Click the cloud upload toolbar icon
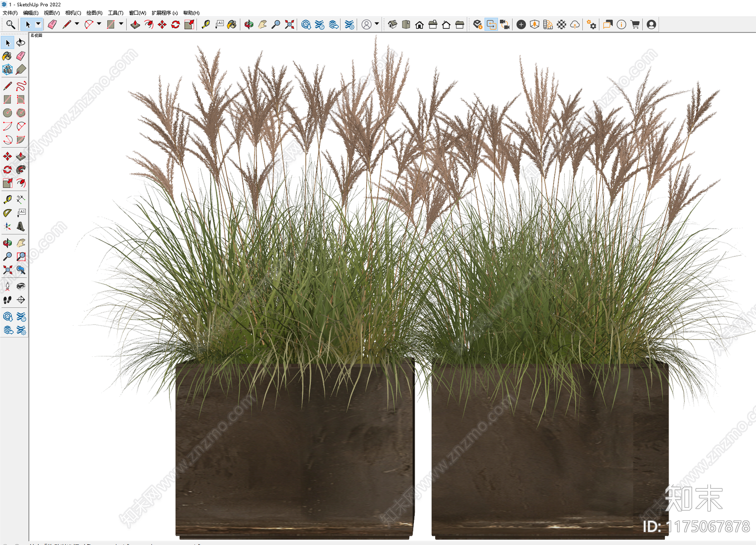This screenshot has height=545, width=756. pyautogui.click(x=575, y=25)
